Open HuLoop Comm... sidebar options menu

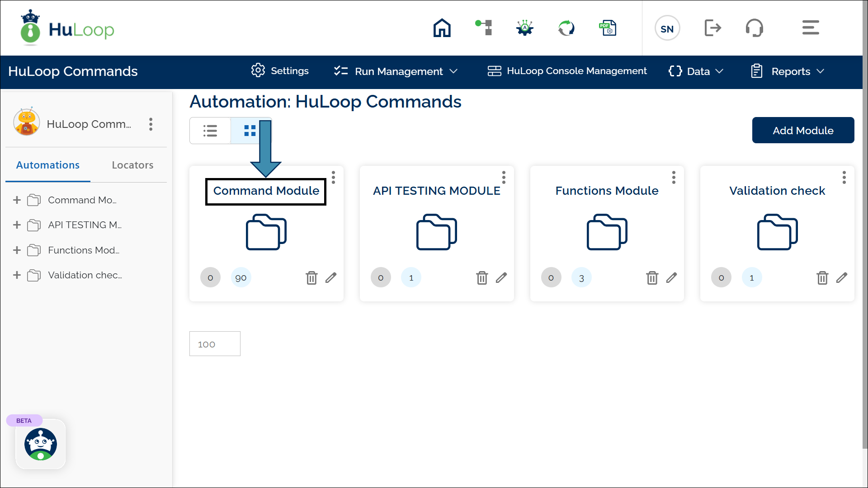coord(151,124)
